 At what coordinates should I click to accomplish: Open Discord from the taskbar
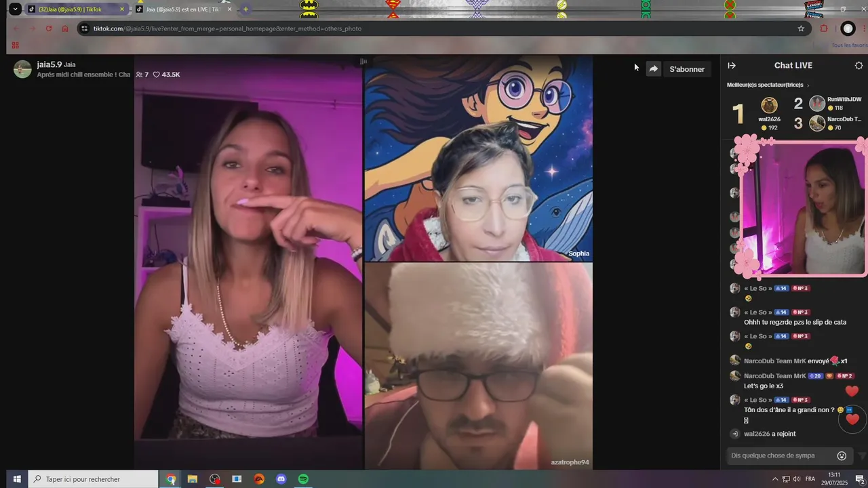[281, 479]
